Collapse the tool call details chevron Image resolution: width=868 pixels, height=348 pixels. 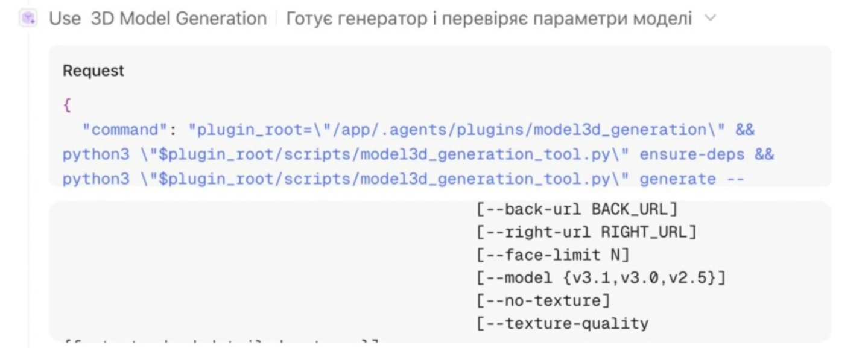point(711,19)
